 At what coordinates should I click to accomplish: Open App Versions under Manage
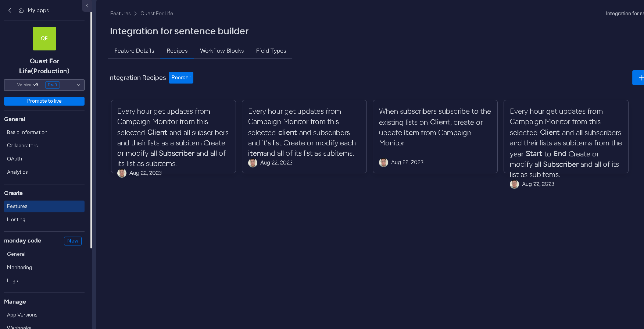pyautogui.click(x=22, y=315)
